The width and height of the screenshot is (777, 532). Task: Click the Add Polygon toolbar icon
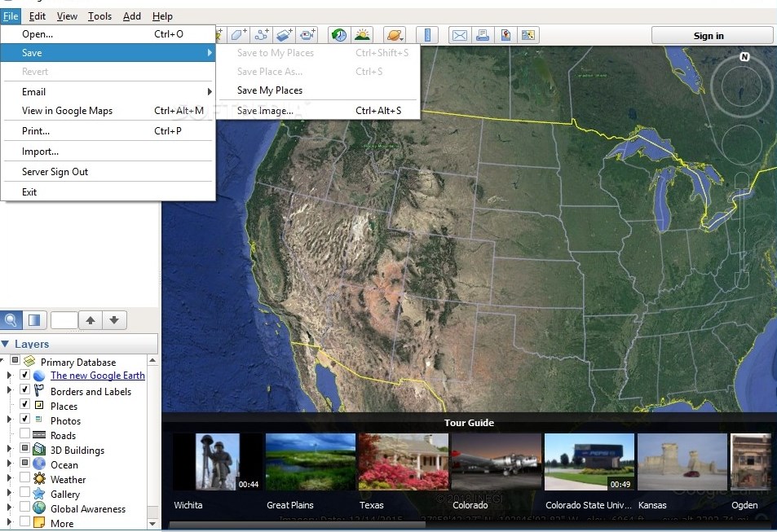[x=239, y=35]
